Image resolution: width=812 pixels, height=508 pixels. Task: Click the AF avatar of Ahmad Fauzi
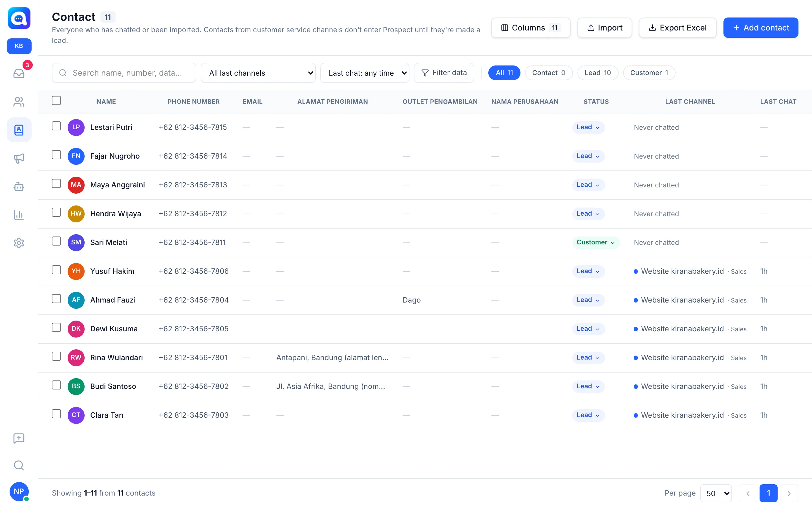click(x=76, y=300)
